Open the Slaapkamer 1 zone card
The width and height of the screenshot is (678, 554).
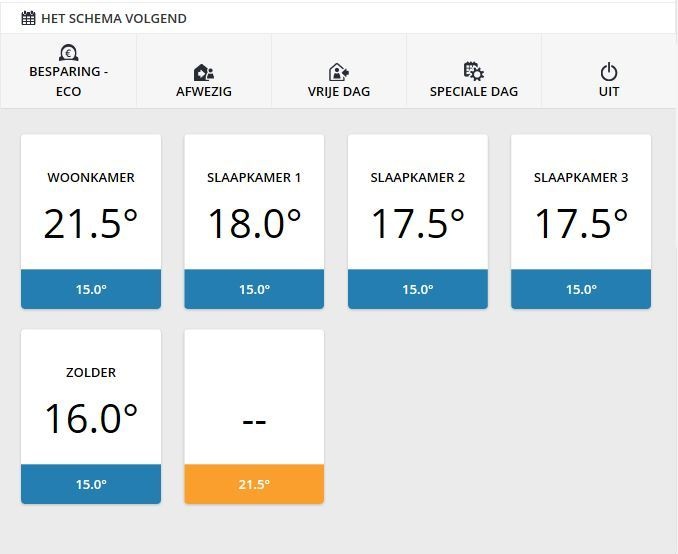coord(254,210)
